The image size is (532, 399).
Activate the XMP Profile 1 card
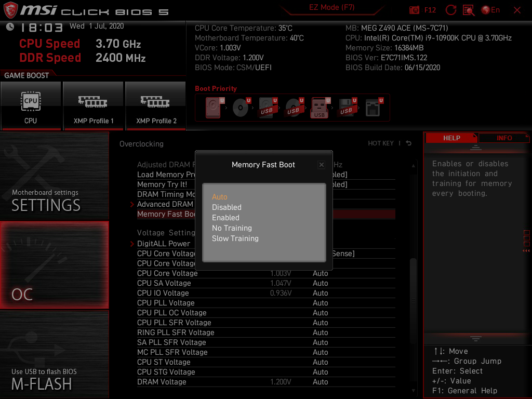(x=93, y=106)
